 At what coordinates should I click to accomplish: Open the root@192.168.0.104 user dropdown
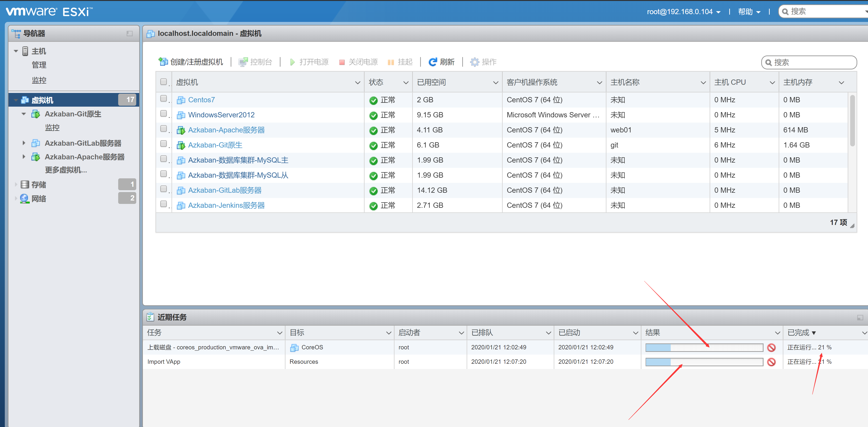(x=684, y=12)
